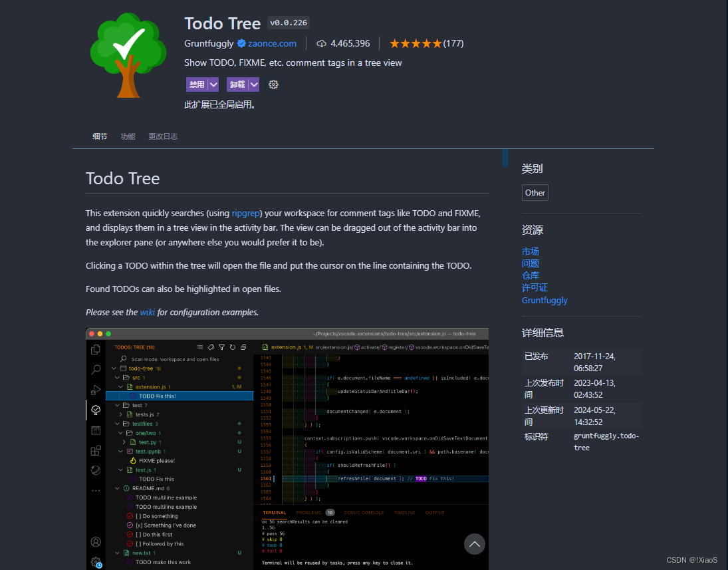
Task: Switch to the 细节 details tab
Action: [100, 136]
